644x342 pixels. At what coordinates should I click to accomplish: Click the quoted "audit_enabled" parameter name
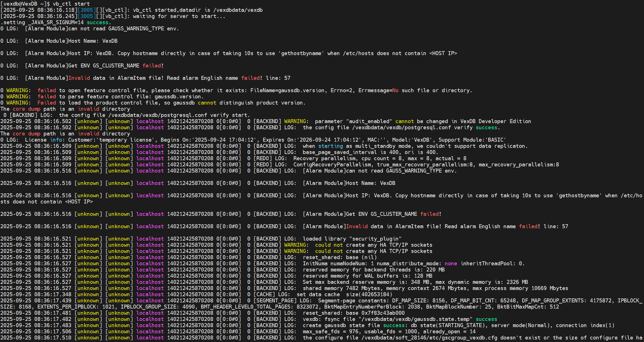point(369,121)
